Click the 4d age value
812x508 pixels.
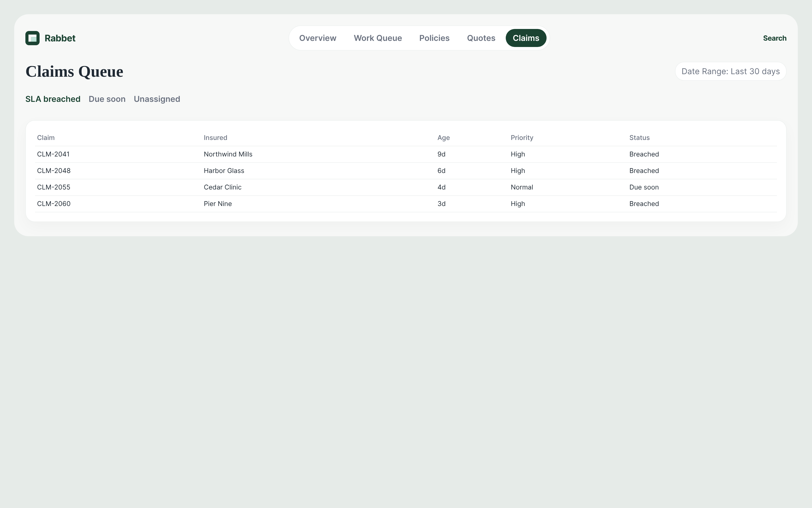click(441, 187)
